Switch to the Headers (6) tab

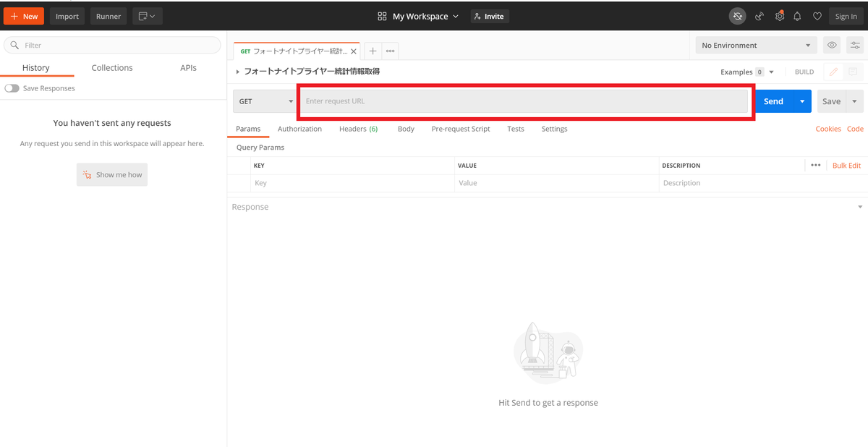pyautogui.click(x=358, y=129)
